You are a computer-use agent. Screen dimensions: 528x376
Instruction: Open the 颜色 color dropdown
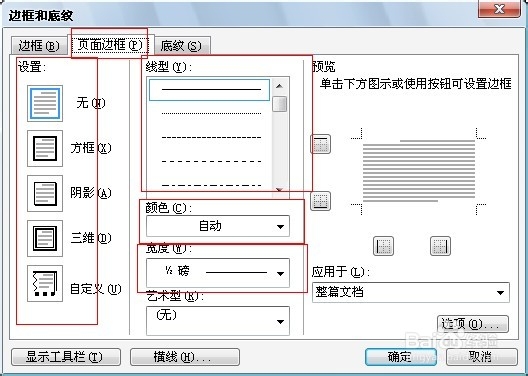(x=218, y=226)
